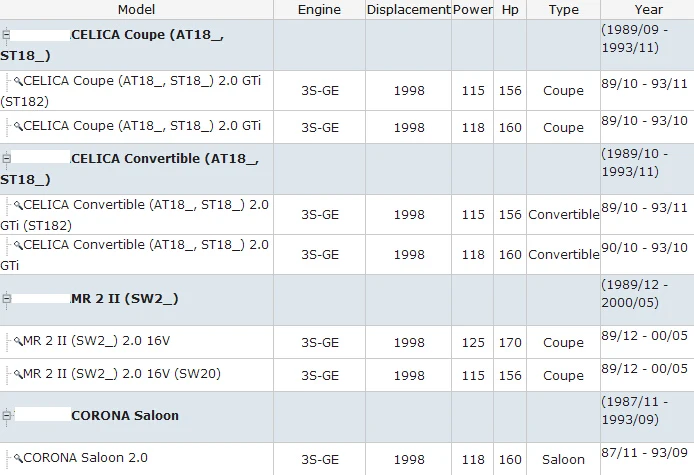The height and width of the screenshot is (475, 694).
Task: Collapse the CORONA Saloon group
Action: tap(6, 415)
